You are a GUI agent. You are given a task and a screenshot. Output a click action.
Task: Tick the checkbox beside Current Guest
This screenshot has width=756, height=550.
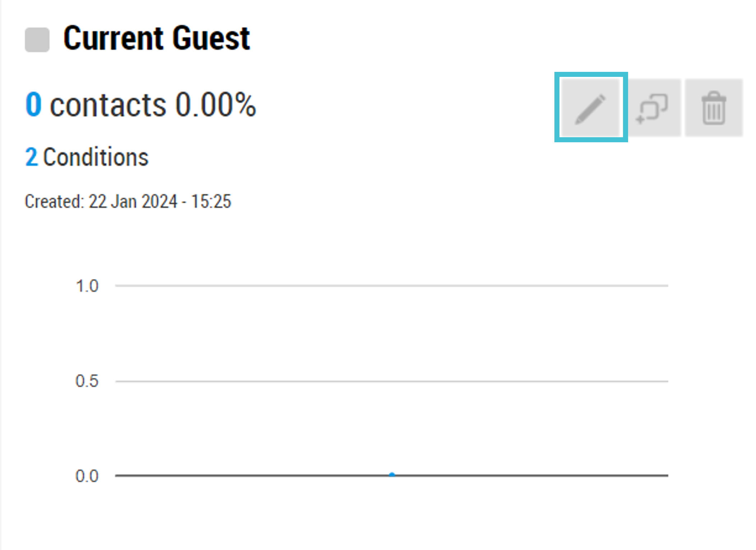tap(37, 40)
